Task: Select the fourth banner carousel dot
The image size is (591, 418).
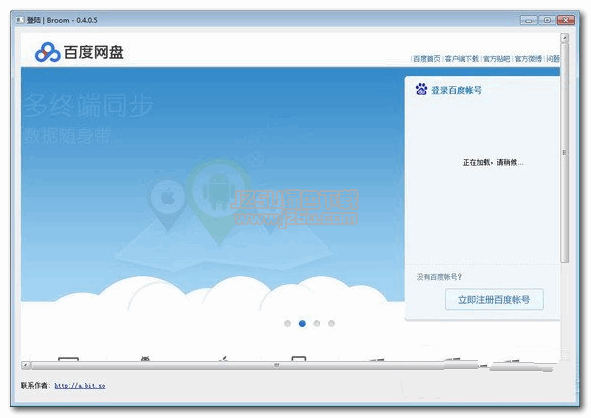Action: tap(331, 323)
